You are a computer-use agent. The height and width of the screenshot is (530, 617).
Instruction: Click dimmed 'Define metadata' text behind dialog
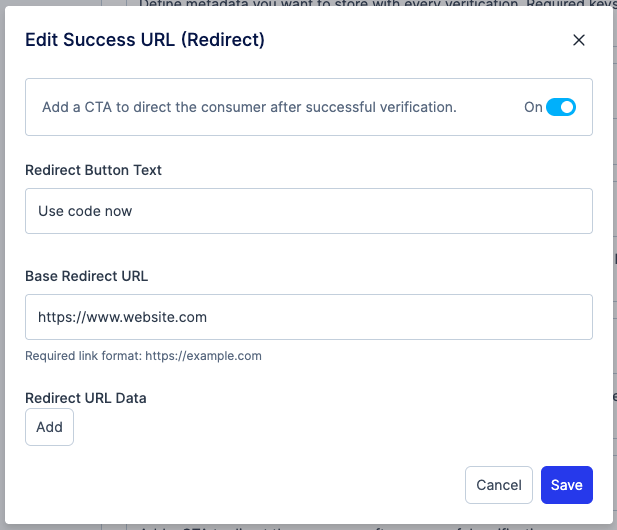(300, 3)
